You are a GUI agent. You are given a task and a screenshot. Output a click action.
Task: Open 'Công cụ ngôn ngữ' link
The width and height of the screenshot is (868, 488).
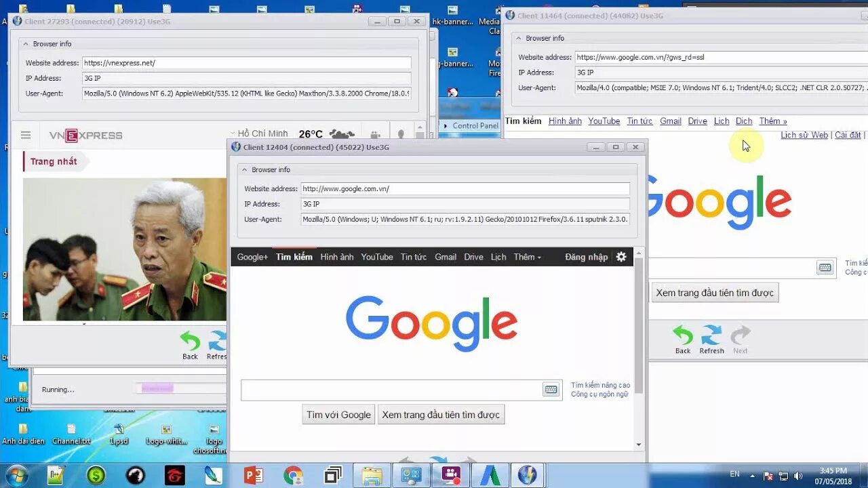pos(599,394)
